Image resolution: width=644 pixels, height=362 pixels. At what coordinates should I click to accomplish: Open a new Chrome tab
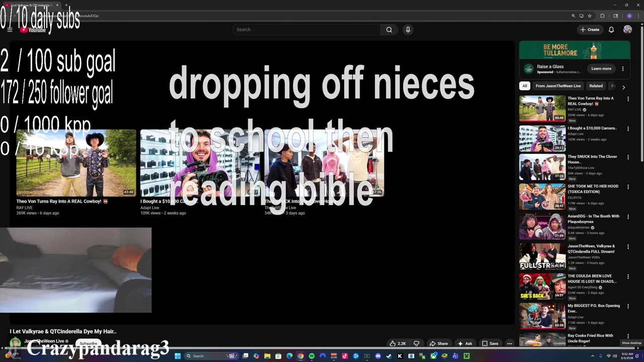pos(66,5)
